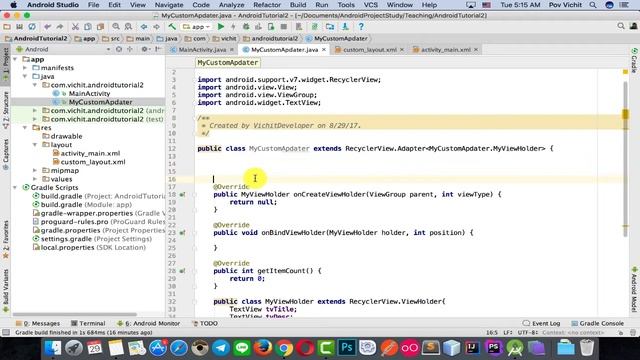Expand the mipmap folder
This screenshot has width=640, height=360.
click(x=35, y=170)
